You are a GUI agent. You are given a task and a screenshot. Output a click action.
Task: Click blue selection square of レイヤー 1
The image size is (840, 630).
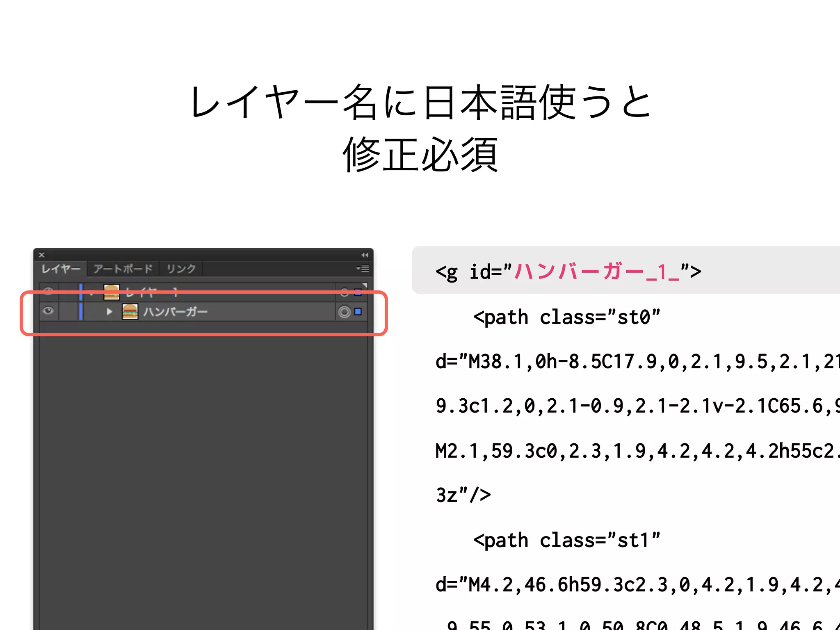(358, 292)
